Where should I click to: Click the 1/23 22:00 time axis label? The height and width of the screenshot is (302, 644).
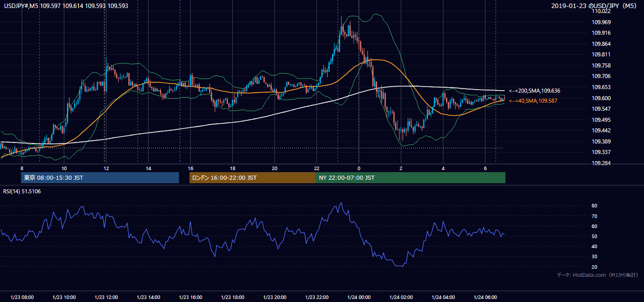click(x=316, y=297)
